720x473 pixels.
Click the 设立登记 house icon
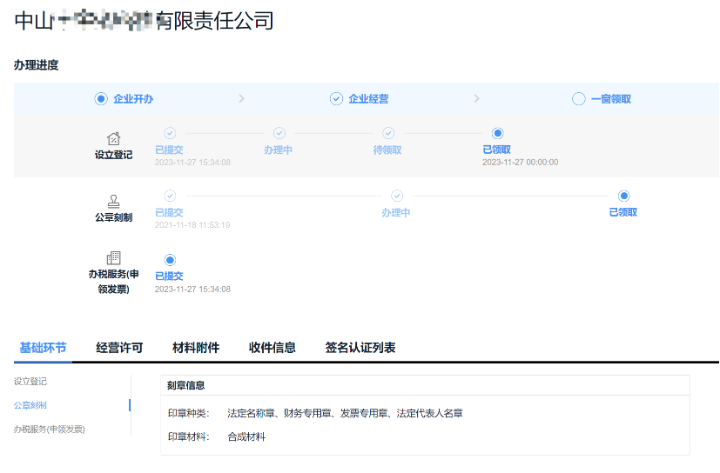click(113, 138)
